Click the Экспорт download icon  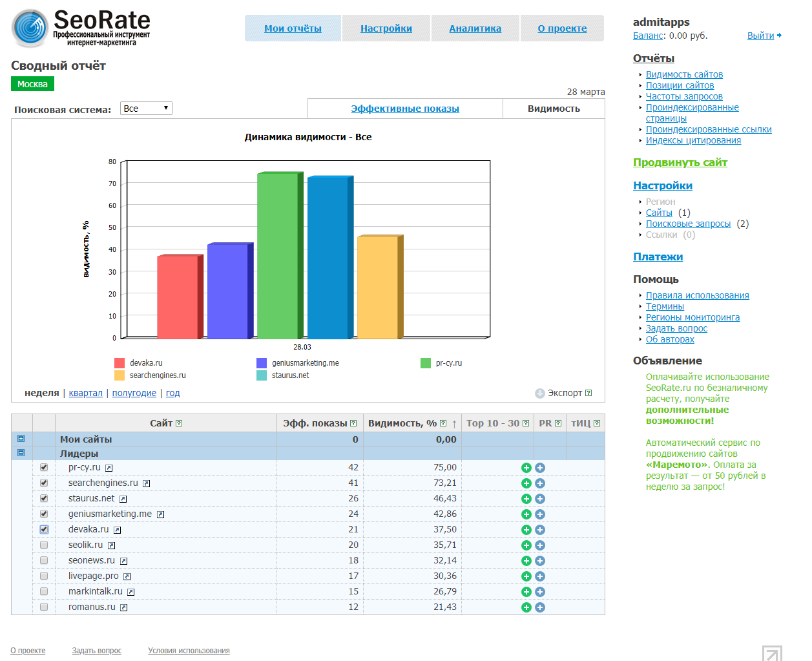pyautogui.click(x=540, y=393)
